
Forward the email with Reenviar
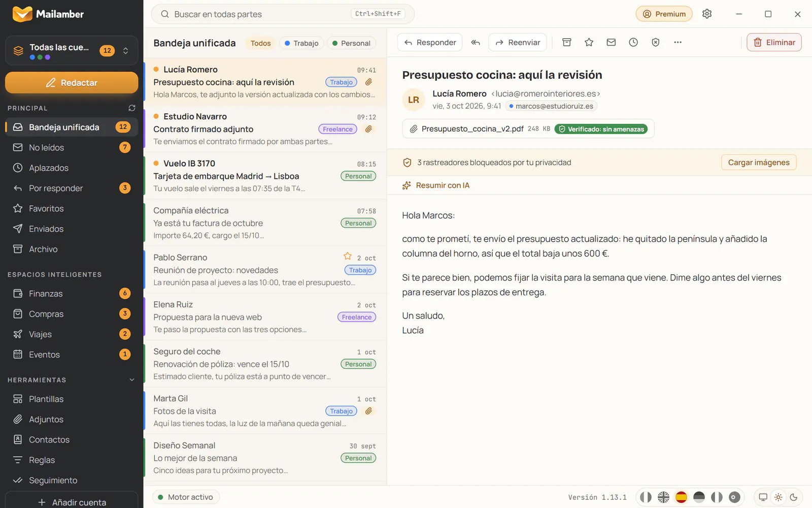(x=518, y=43)
